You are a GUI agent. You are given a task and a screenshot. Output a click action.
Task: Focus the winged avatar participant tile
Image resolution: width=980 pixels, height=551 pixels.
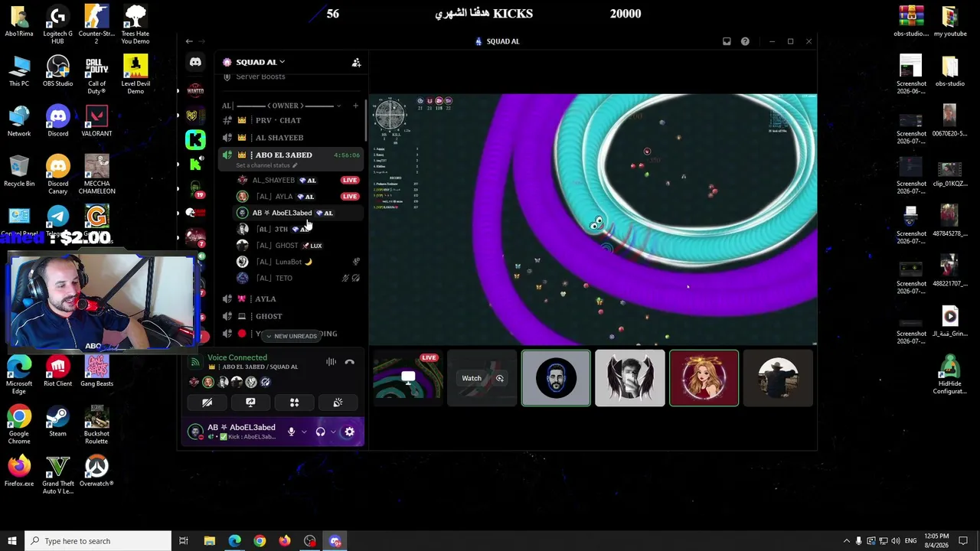point(630,378)
